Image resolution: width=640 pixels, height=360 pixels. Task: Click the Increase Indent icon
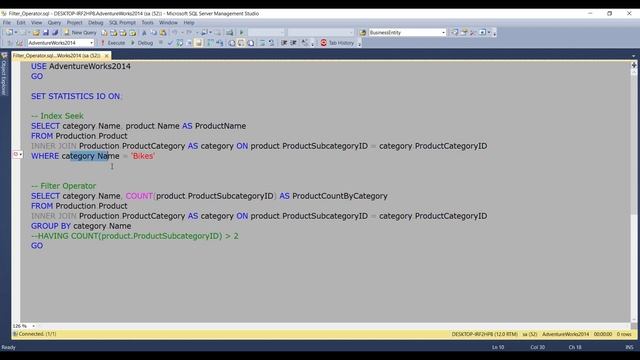click(293, 42)
